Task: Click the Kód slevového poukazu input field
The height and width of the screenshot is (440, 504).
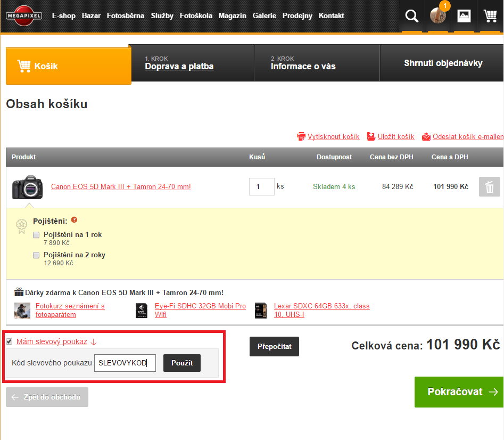Action: (x=125, y=363)
